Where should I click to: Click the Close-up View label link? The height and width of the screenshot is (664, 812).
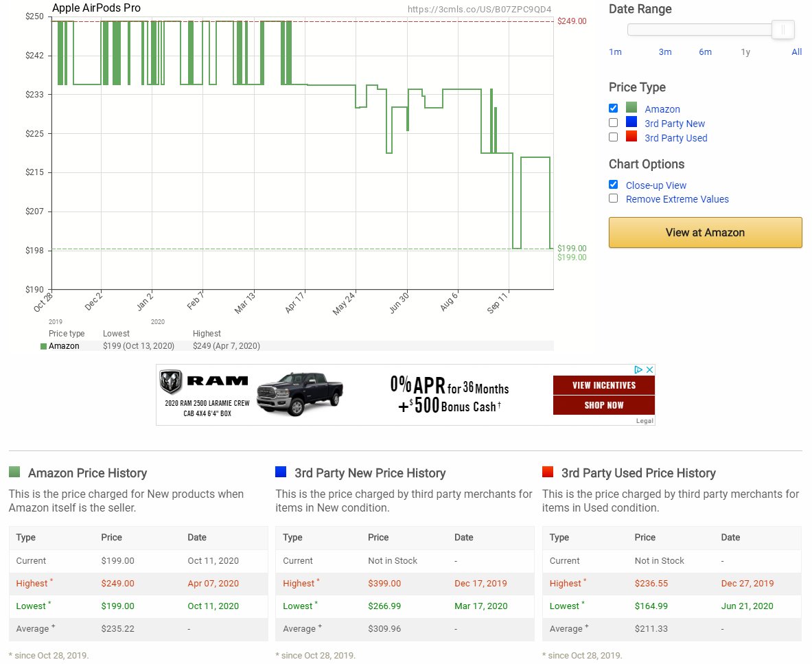(x=656, y=185)
